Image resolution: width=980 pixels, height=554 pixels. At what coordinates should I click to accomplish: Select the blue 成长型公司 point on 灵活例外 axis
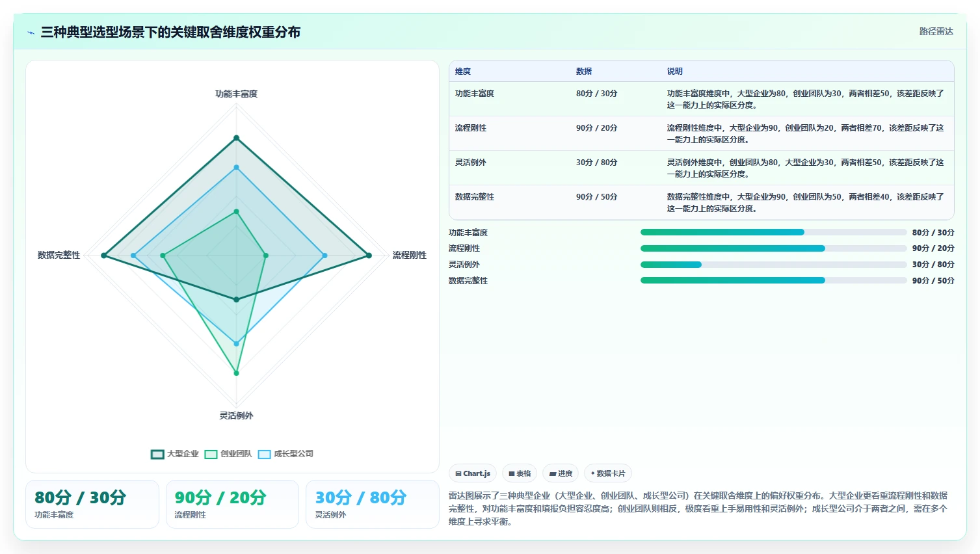click(236, 343)
